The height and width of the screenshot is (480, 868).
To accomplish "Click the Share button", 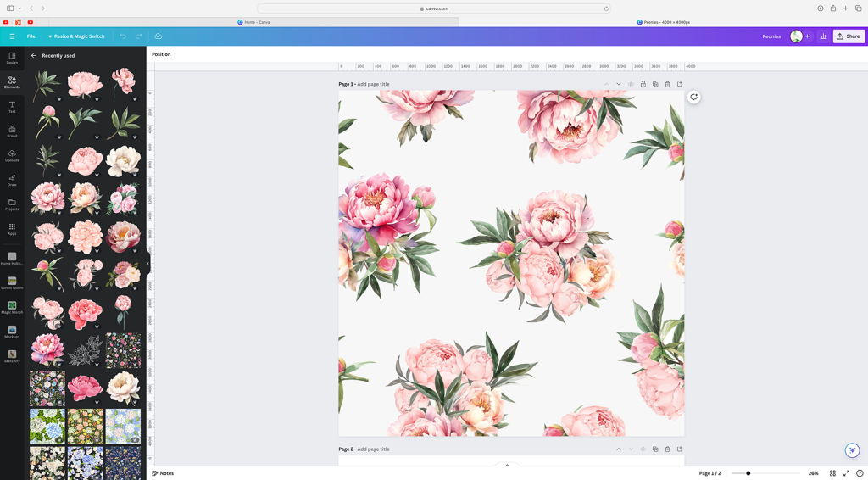I will pyautogui.click(x=848, y=36).
